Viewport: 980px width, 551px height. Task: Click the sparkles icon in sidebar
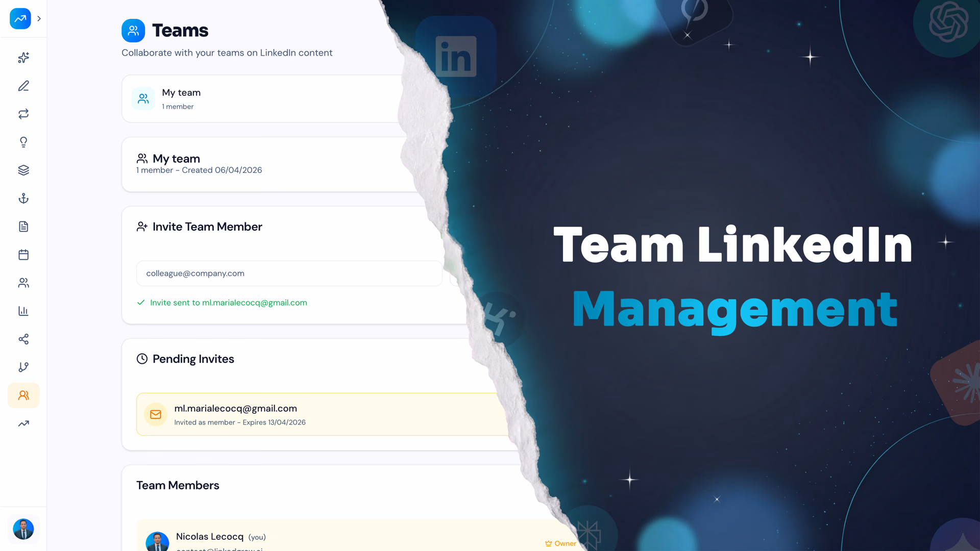click(23, 58)
